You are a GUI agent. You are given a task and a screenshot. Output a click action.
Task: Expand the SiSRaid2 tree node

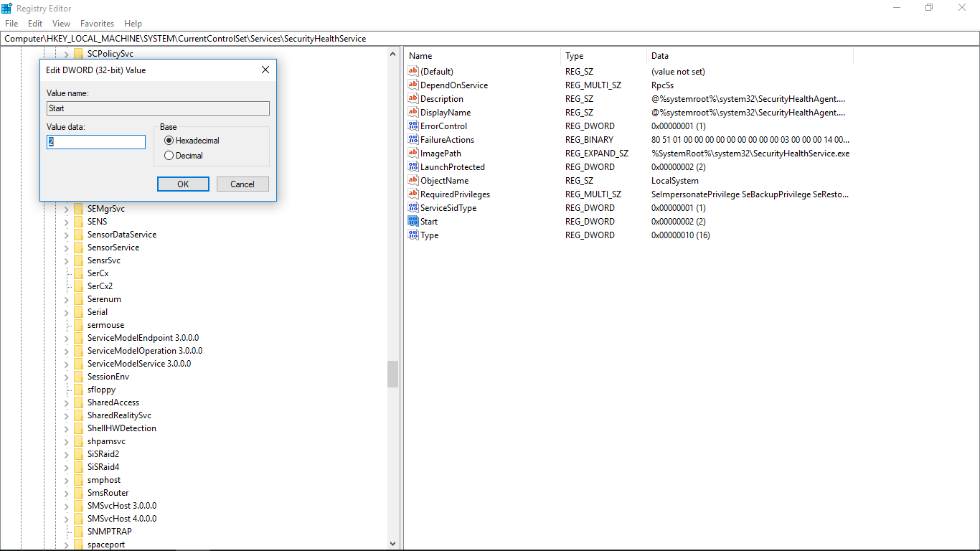tap(66, 454)
